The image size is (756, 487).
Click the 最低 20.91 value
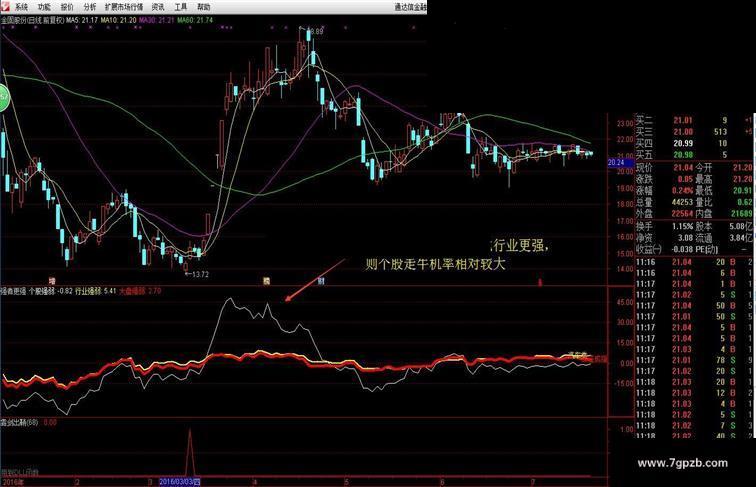[x=742, y=190]
